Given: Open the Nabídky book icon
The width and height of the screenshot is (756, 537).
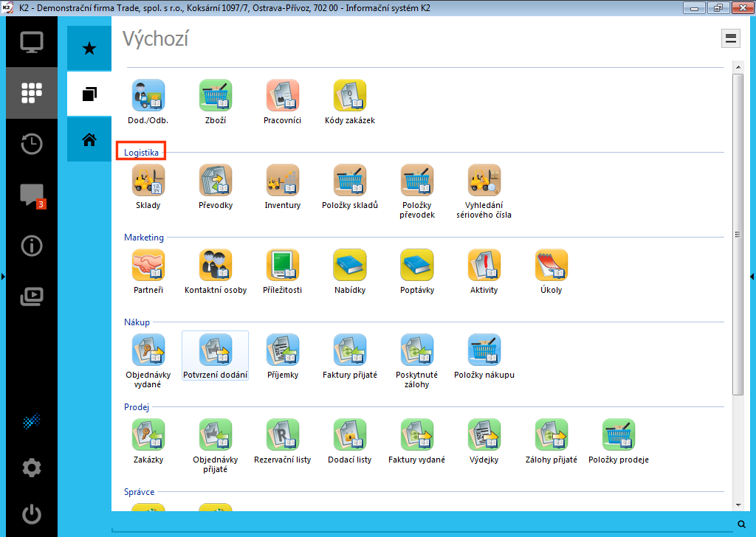Looking at the screenshot, I should 350,265.
